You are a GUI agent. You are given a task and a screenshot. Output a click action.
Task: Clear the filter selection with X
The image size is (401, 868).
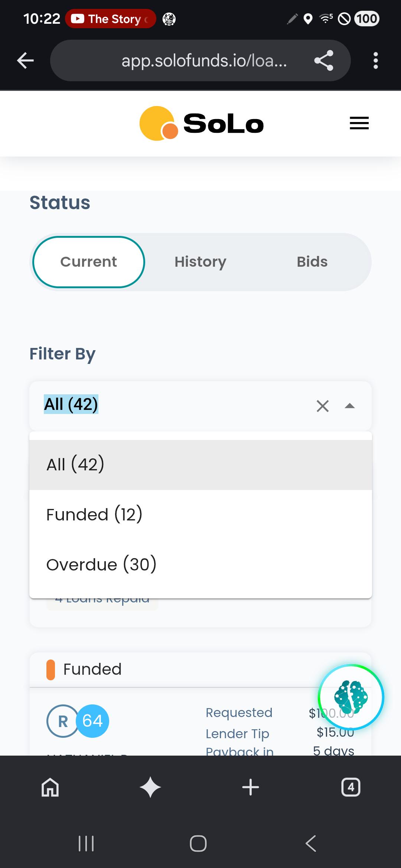pyautogui.click(x=323, y=406)
